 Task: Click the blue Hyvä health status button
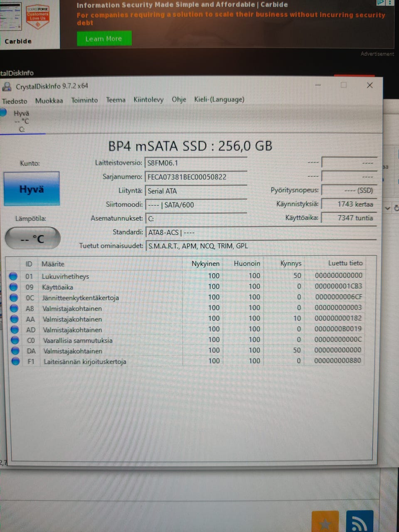[x=32, y=189]
